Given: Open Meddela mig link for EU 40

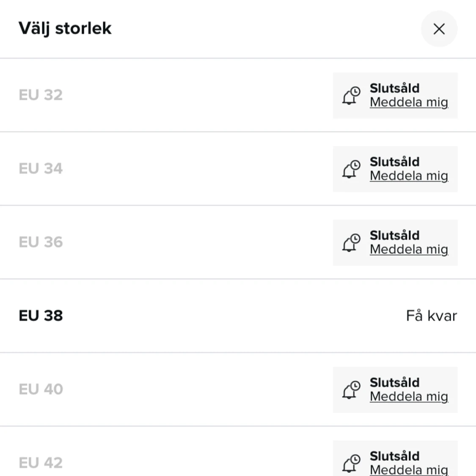Looking at the screenshot, I should click(409, 396).
